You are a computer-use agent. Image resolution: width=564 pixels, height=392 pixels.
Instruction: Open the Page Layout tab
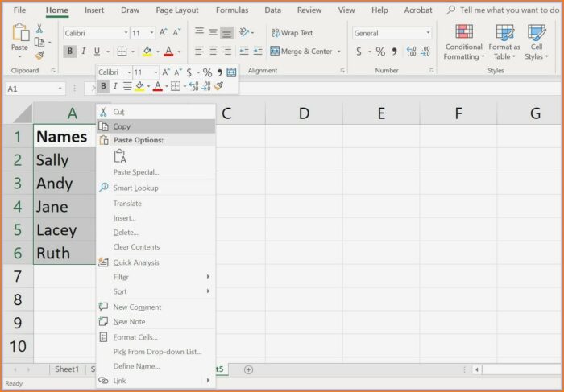tap(177, 10)
